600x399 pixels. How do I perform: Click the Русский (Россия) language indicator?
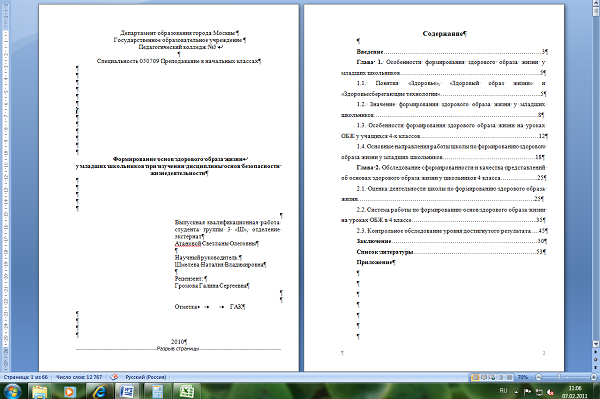[145, 377]
